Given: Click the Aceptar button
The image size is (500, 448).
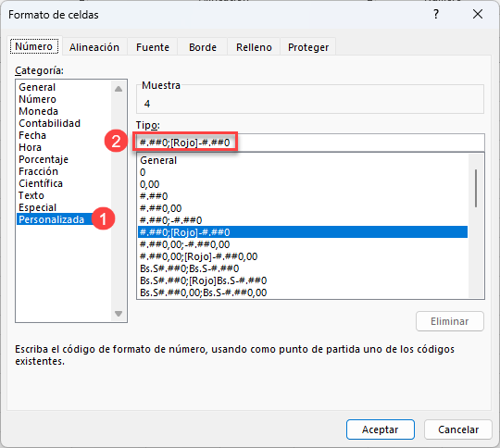Looking at the screenshot, I should (381, 429).
